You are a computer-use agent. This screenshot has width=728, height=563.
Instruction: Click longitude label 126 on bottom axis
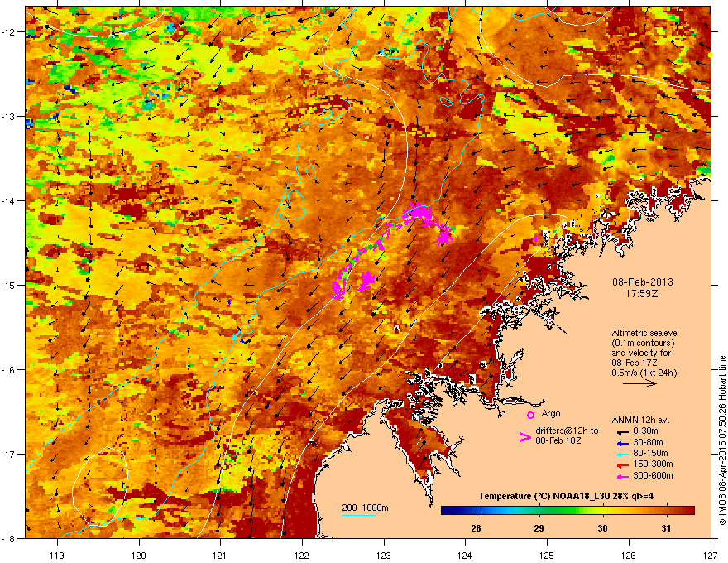(x=629, y=555)
